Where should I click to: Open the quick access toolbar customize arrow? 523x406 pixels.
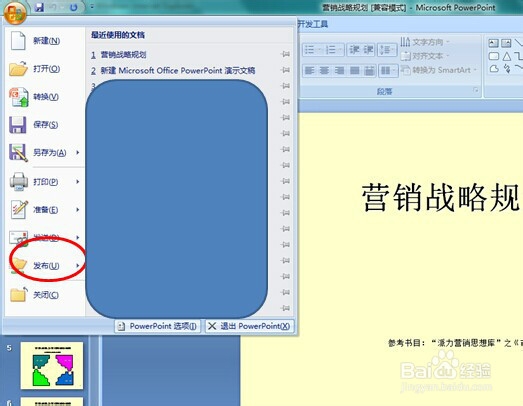click(x=92, y=7)
